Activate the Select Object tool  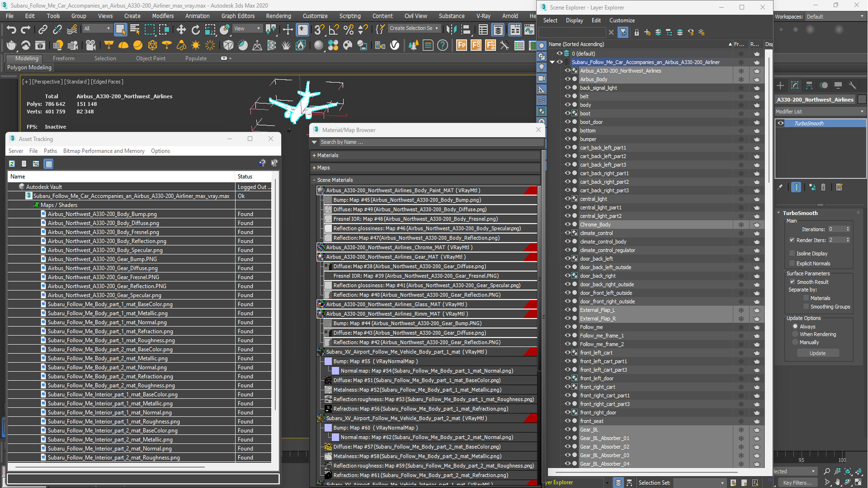tap(120, 30)
